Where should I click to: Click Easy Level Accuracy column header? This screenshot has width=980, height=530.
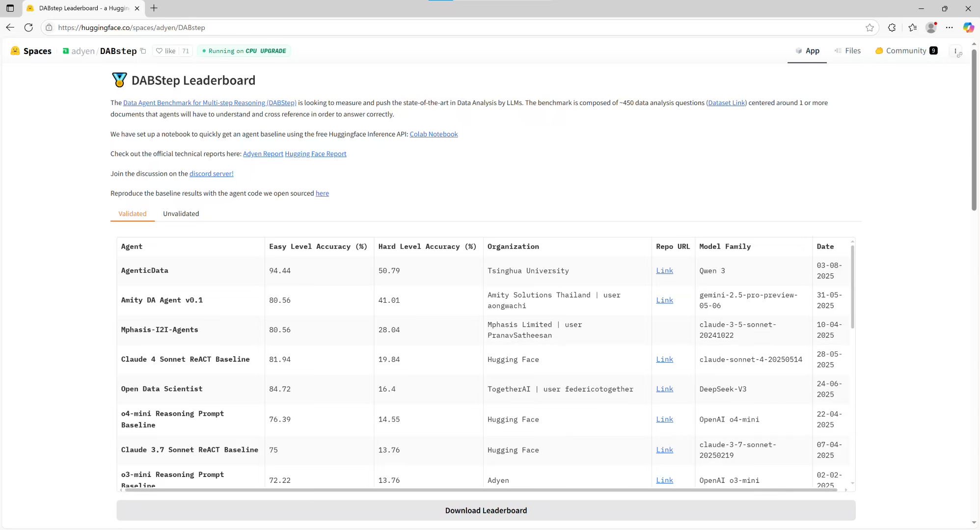click(319, 246)
